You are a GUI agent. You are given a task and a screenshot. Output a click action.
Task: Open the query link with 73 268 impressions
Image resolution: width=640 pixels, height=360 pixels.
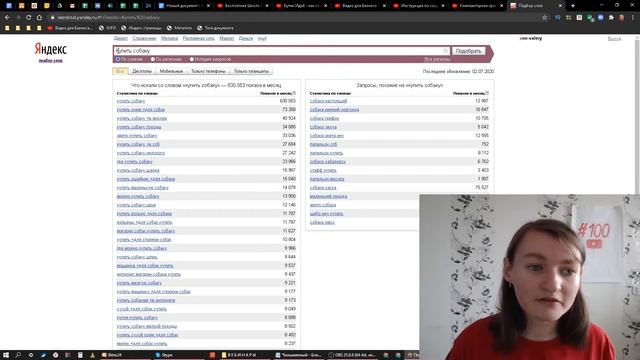[x=141, y=109]
